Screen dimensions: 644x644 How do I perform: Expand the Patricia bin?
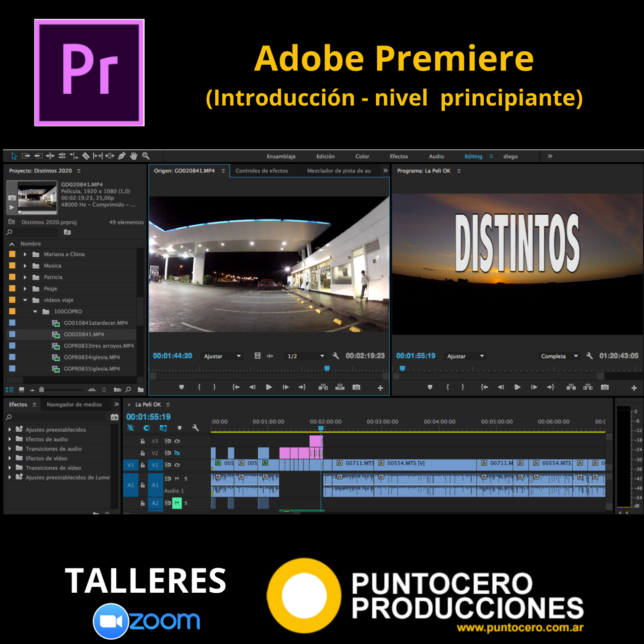[25, 277]
